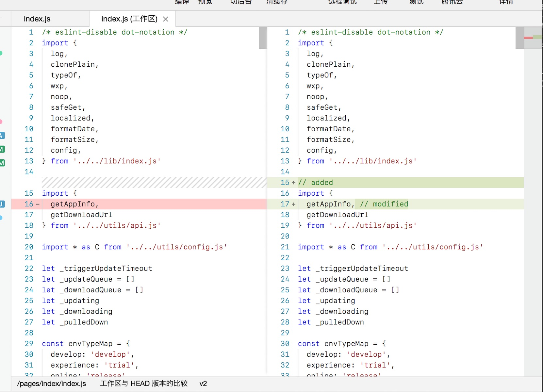Grab the left diff pane scrollbar thumb
543x392 pixels.
263,38
